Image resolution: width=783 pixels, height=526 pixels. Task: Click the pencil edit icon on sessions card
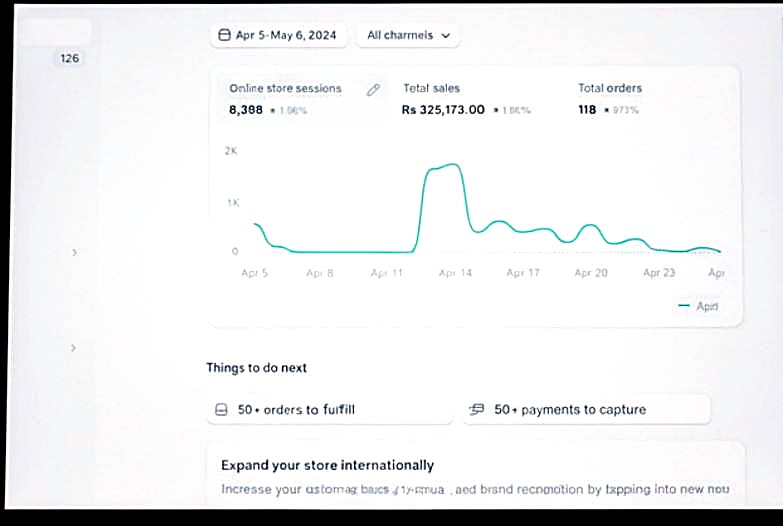coord(373,89)
